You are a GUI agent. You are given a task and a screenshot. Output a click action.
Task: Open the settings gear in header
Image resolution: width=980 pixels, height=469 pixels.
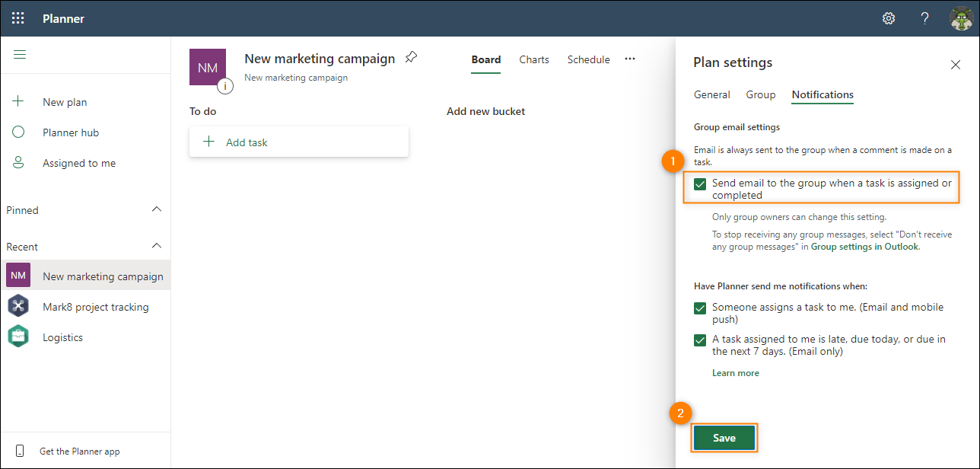click(x=889, y=18)
